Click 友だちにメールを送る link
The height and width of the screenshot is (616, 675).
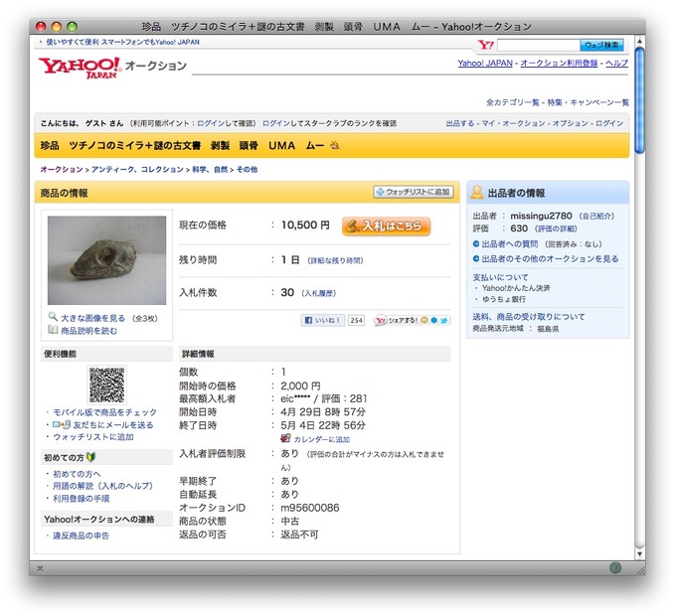click(x=112, y=425)
